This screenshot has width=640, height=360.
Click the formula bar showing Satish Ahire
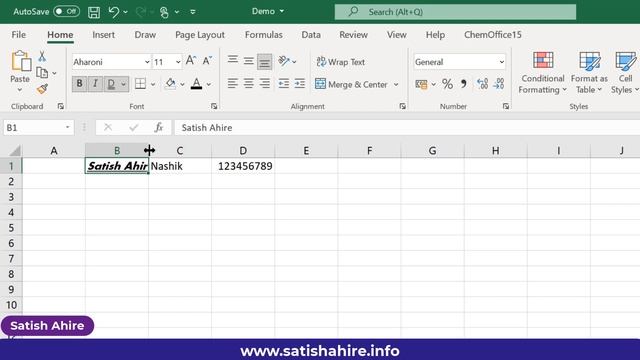tap(407, 127)
